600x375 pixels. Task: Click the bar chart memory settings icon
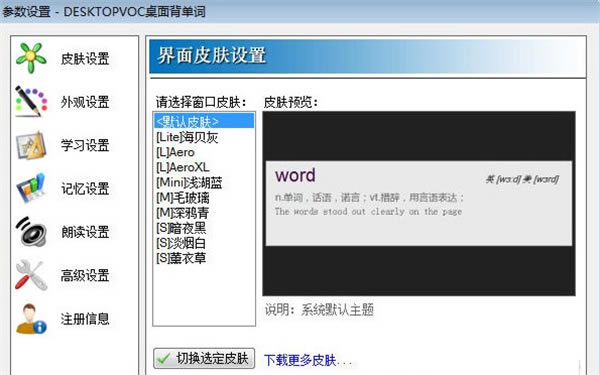31,188
